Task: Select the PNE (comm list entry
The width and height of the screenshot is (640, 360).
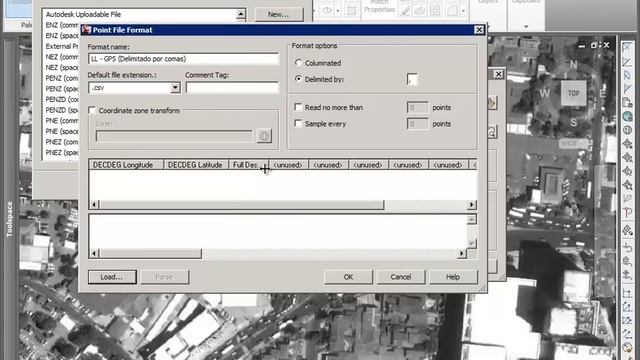Action: pyautogui.click(x=62, y=120)
